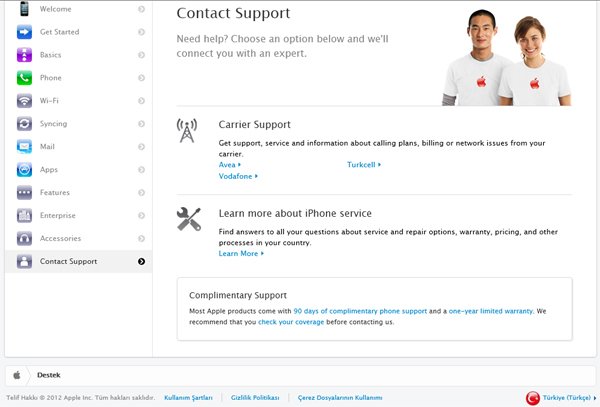Select the Mail envelope icon

(24, 147)
